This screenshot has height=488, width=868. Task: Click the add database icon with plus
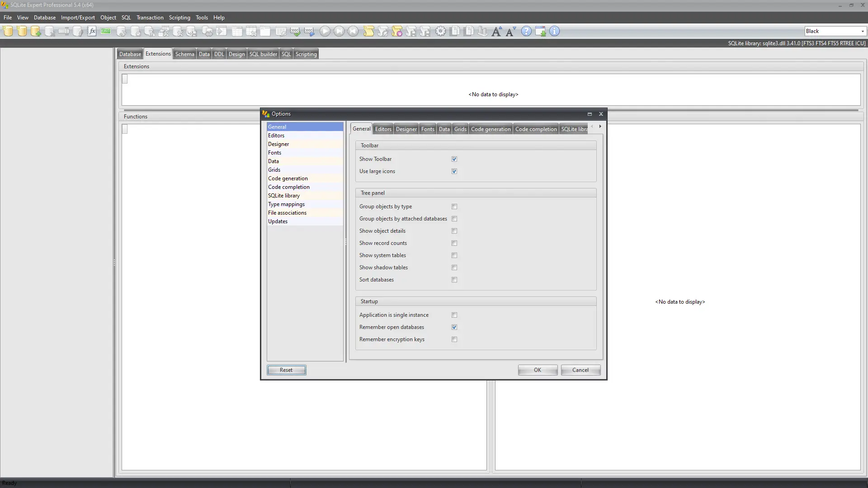(x=36, y=31)
